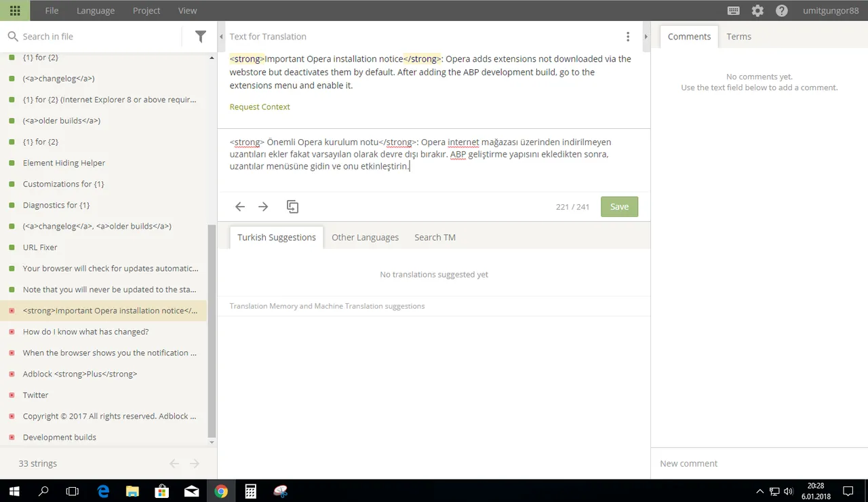Open the View menu
This screenshot has height=502, width=868.
[x=187, y=10]
